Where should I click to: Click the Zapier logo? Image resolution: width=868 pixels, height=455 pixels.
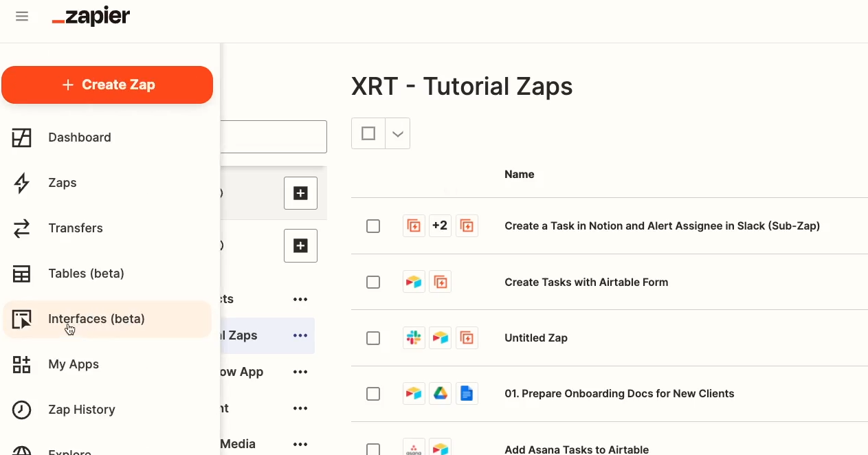click(x=91, y=16)
